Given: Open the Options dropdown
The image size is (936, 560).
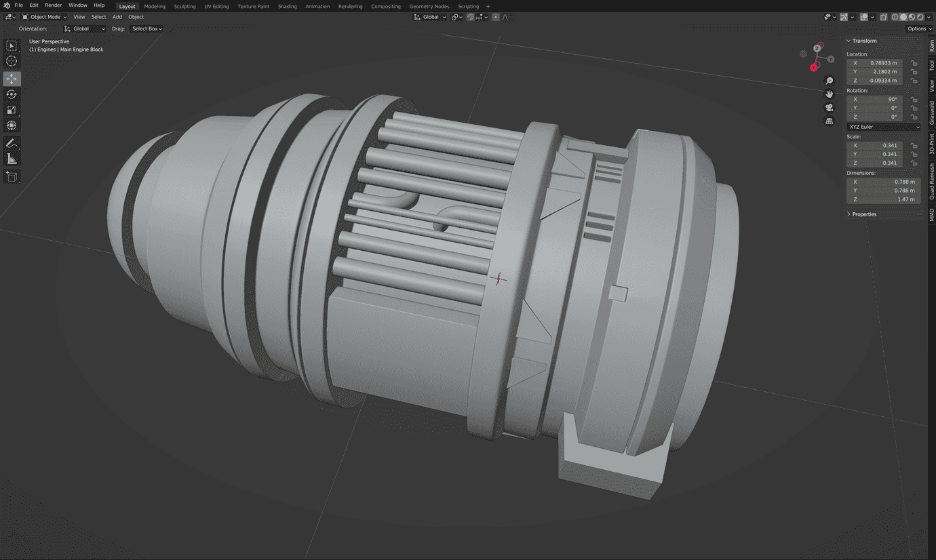Looking at the screenshot, I should pos(918,28).
